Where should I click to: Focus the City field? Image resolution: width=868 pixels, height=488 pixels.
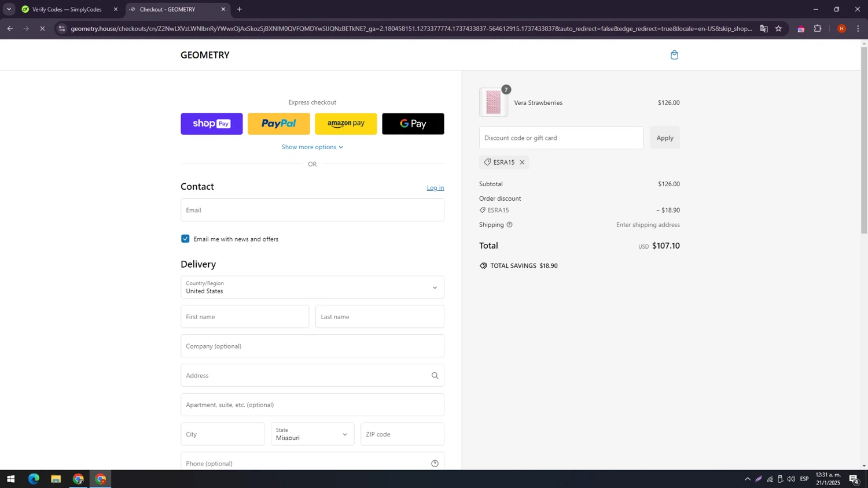click(222, 434)
